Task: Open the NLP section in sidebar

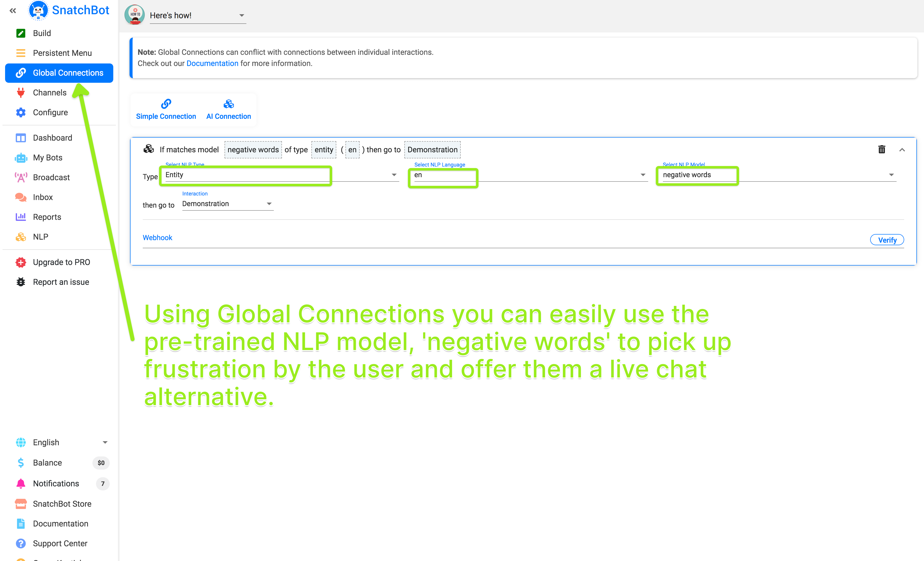Action: pos(40,237)
